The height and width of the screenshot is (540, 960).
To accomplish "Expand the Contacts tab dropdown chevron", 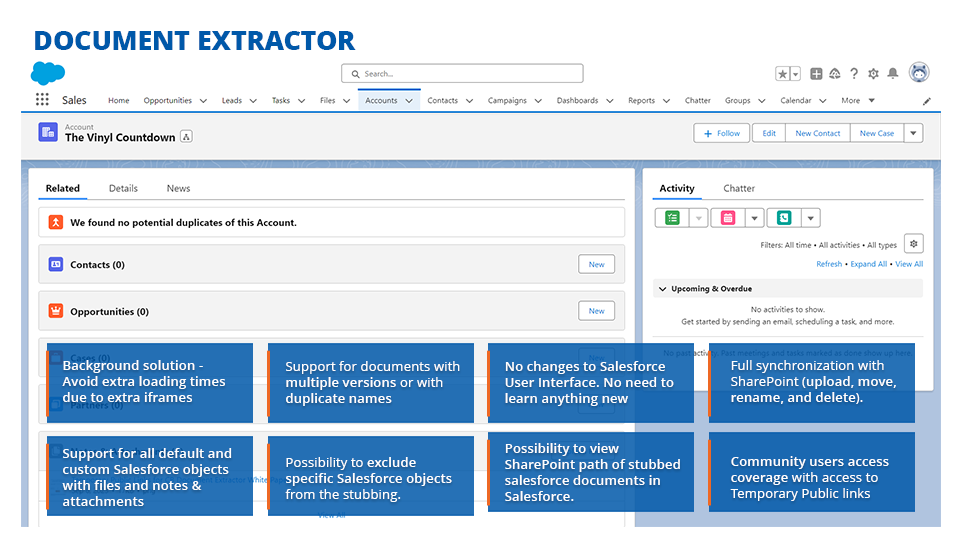I will (470, 101).
